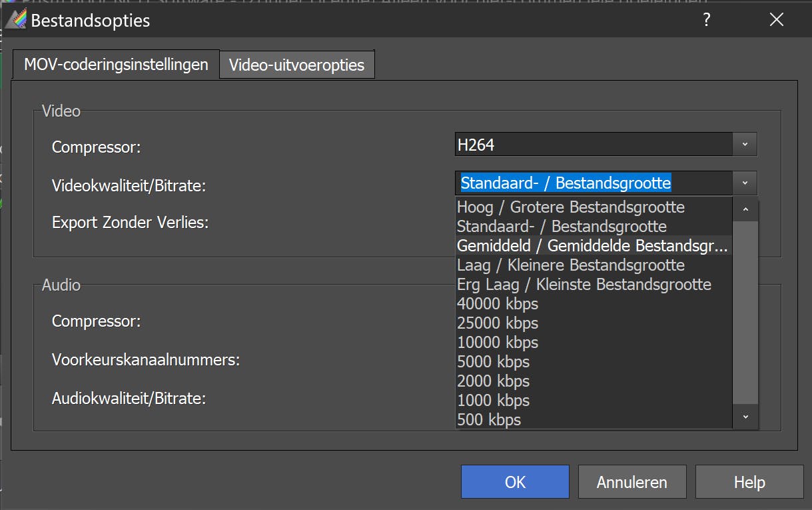Choose Laag / Kleinere Bestandsgrootte option
812x510 pixels.
click(x=570, y=265)
